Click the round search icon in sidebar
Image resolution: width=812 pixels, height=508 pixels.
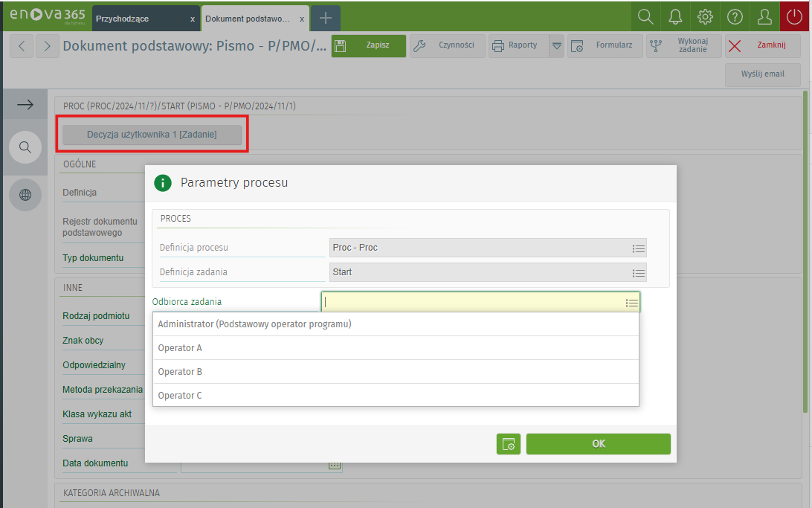click(25, 147)
